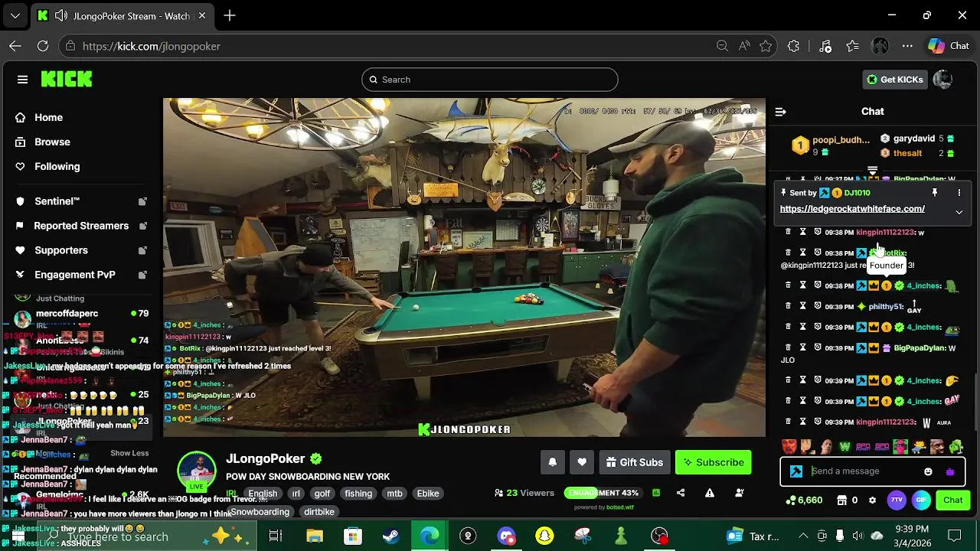Click user-edit icon next to report icon
The image size is (980, 551).
click(739, 493)
